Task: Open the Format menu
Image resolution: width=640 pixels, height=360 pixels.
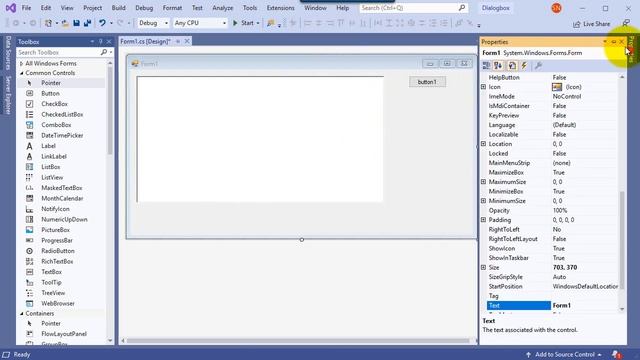Action: pos(172,8)
